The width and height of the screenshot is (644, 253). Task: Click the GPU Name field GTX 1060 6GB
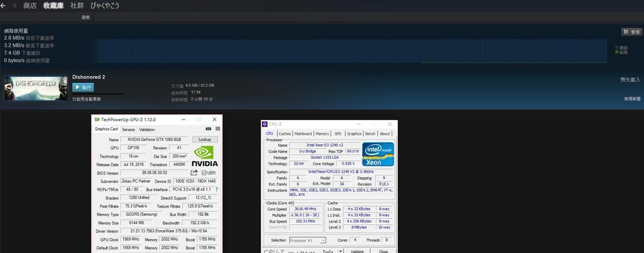pos(155,140)
